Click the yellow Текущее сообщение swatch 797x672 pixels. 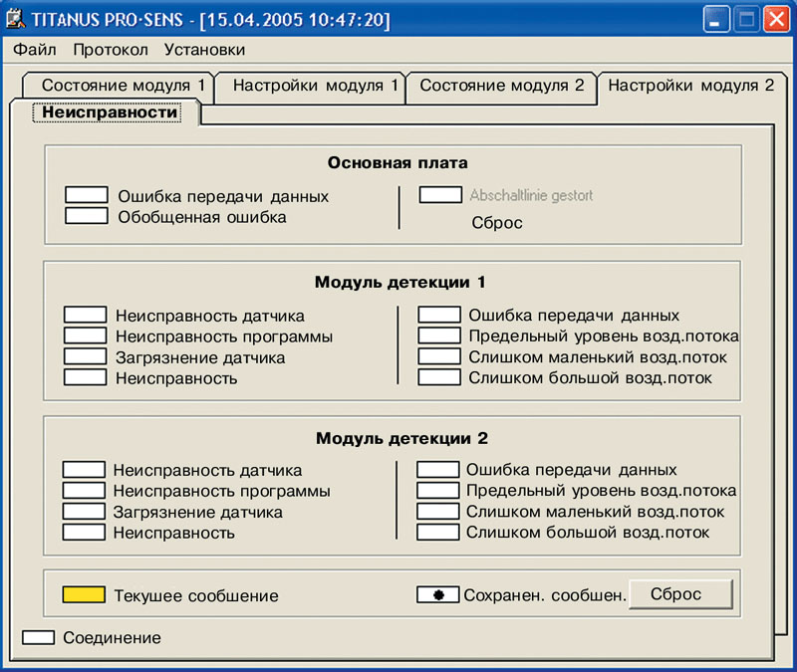(84, 594)
